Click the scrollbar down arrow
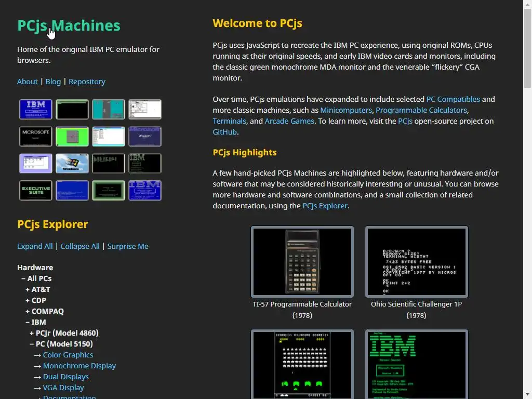 tap(528, 395)
